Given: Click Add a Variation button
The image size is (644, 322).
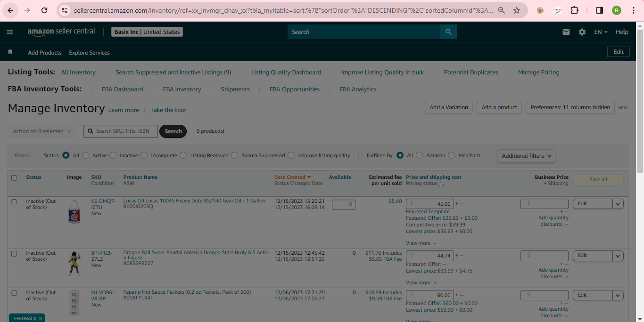Looking at the screenshot, I should [449, 107].
